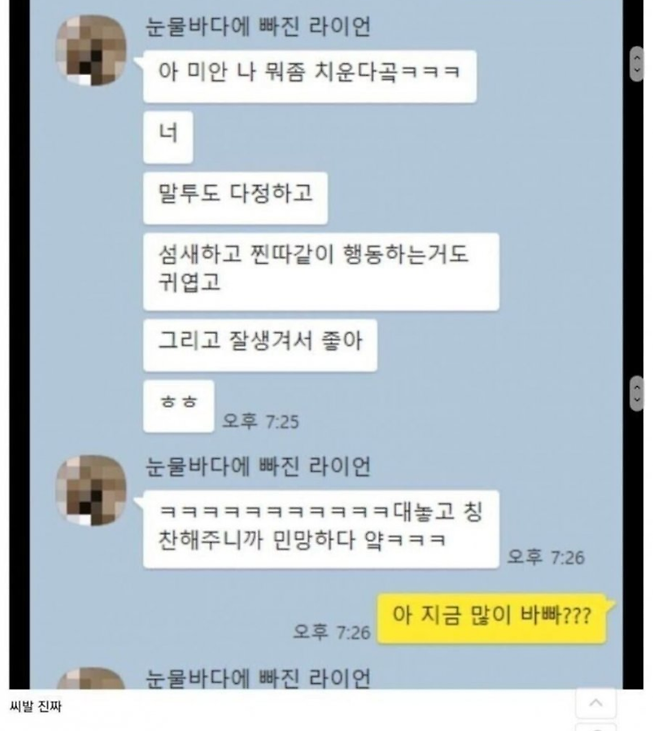Select the yellow bubble '아 지금 많이 바빠???'
This screenshot has height=731, width=658.
(495, 619)
